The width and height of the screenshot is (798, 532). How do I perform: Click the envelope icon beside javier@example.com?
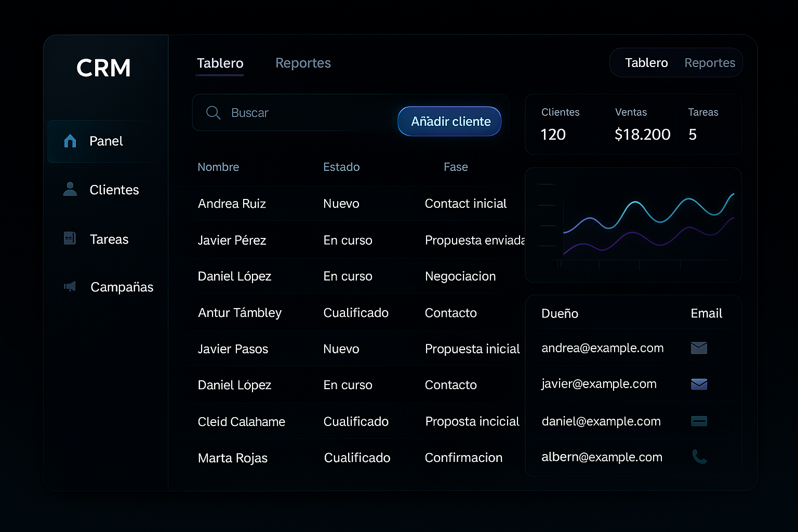pos(699,384)
